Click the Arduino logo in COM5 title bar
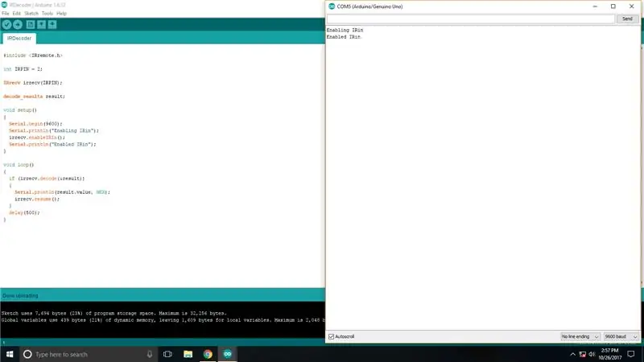Screen dimensions: 644x362 click(x=332, y=6)
